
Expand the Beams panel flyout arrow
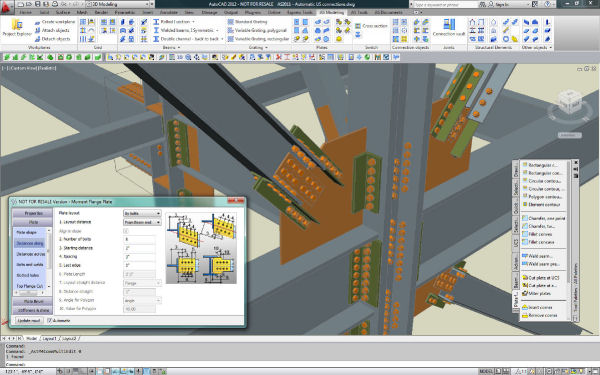point(179,47)
